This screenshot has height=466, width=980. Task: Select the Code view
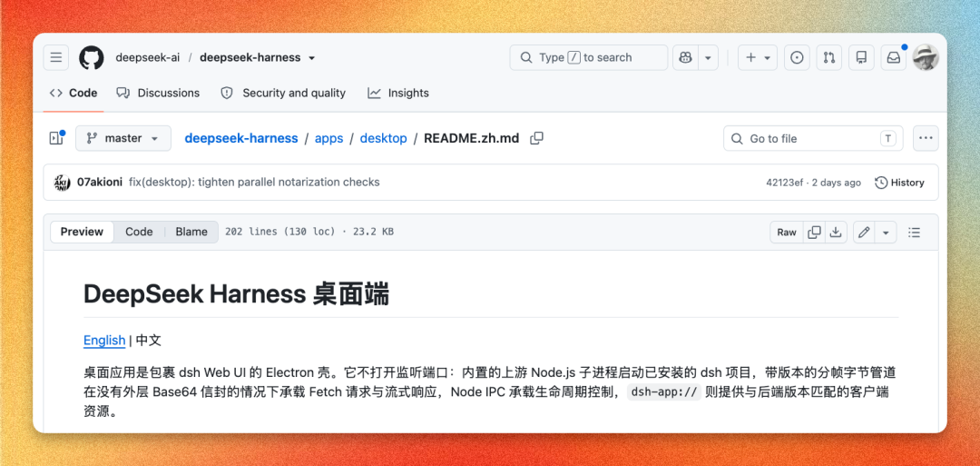pos(139,232)
